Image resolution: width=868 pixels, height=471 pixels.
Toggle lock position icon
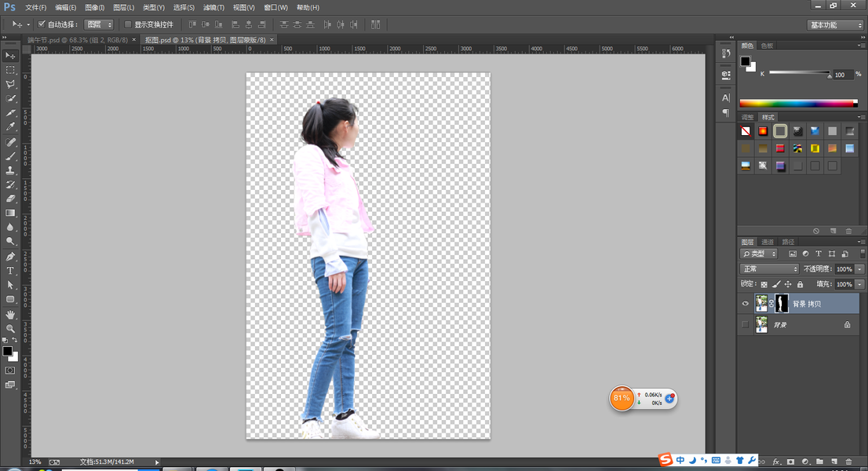pos(788,284)
